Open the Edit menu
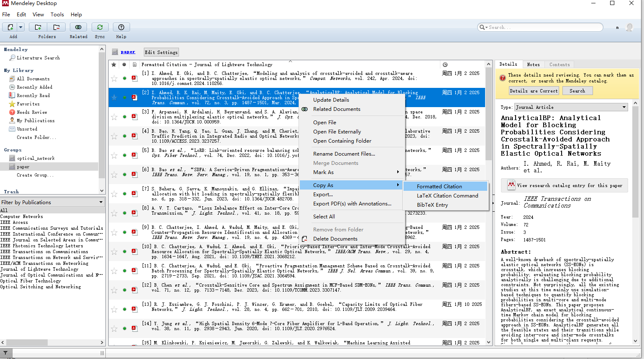644x359 pixels. point(21,14)
